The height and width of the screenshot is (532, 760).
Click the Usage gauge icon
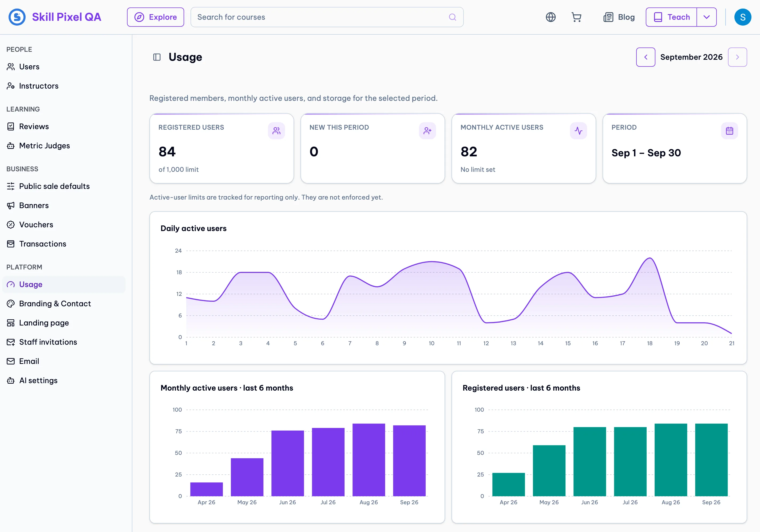pos(11,284)
